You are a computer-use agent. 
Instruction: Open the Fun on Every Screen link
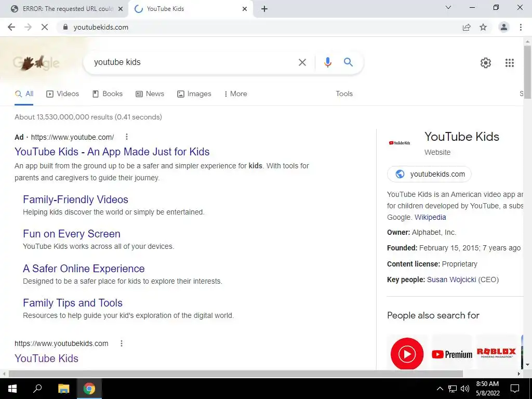[x=72, y=234]
